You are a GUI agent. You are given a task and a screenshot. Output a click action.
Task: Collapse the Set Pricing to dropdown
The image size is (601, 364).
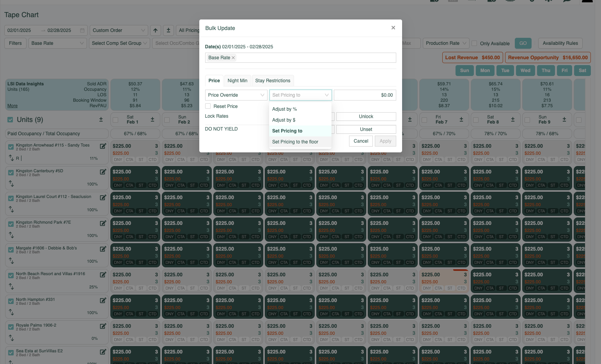click(301, 95)
